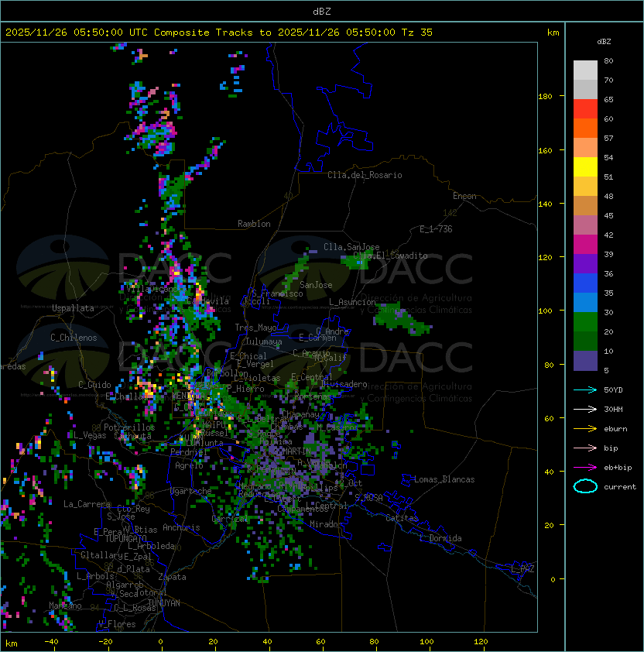
Task: Click the 180 km vertical axis tick
Action: pyautogui.click(x=562, y=96)
